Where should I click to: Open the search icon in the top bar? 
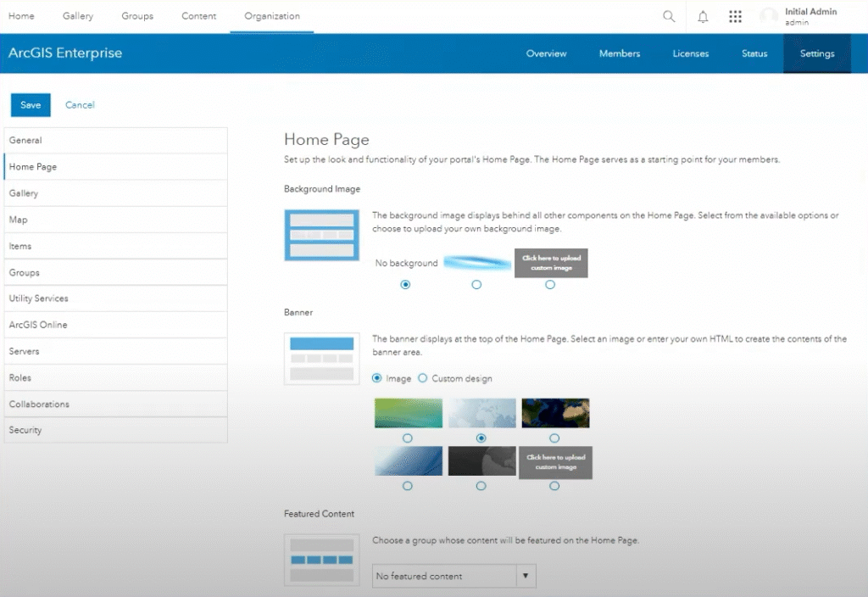tap(669, 16)
